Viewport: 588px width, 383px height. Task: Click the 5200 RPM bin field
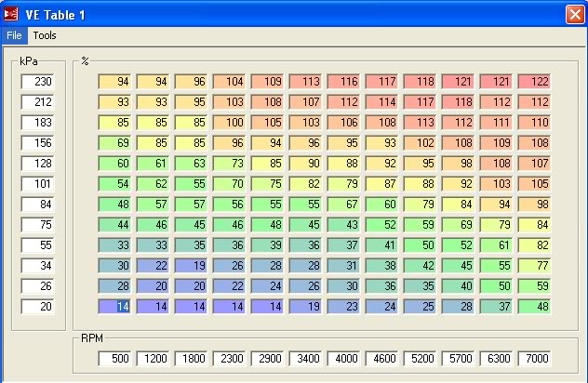420,359
